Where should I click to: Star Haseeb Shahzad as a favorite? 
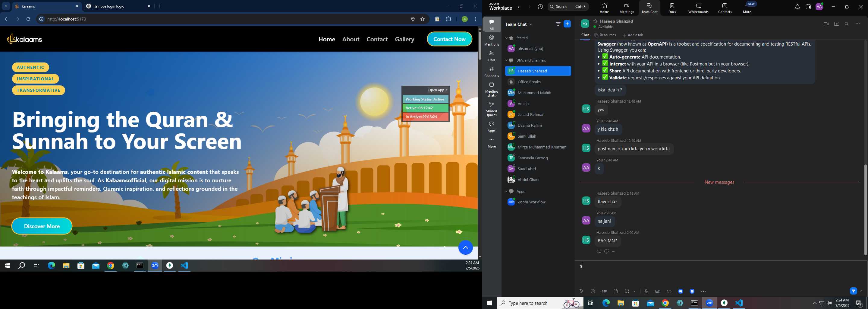(596, 21)
